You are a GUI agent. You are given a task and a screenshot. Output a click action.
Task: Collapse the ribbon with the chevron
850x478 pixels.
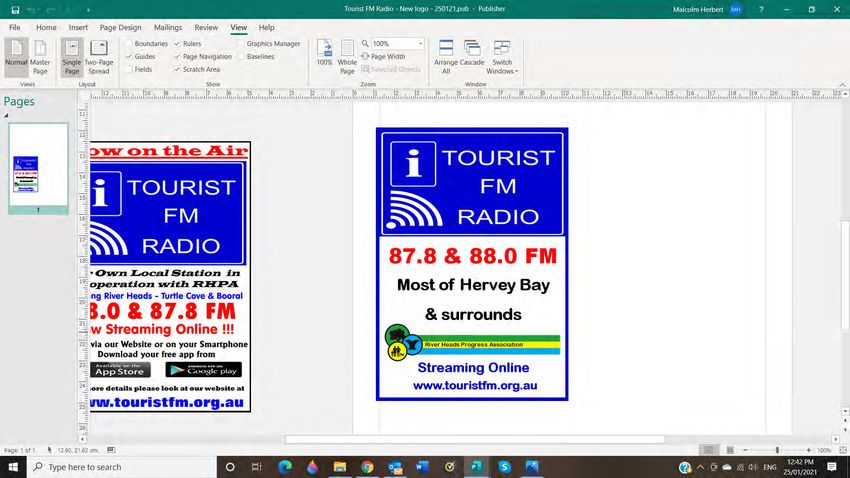point(842,85)
